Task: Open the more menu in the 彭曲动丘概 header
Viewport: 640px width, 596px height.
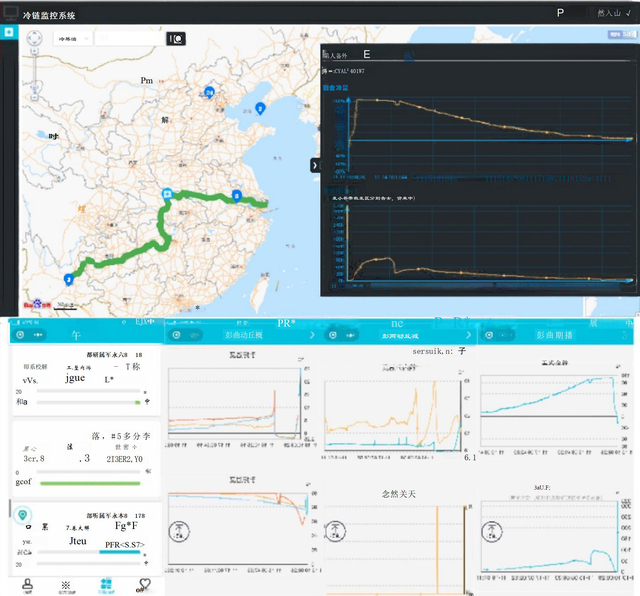Action: coord(195,335)
